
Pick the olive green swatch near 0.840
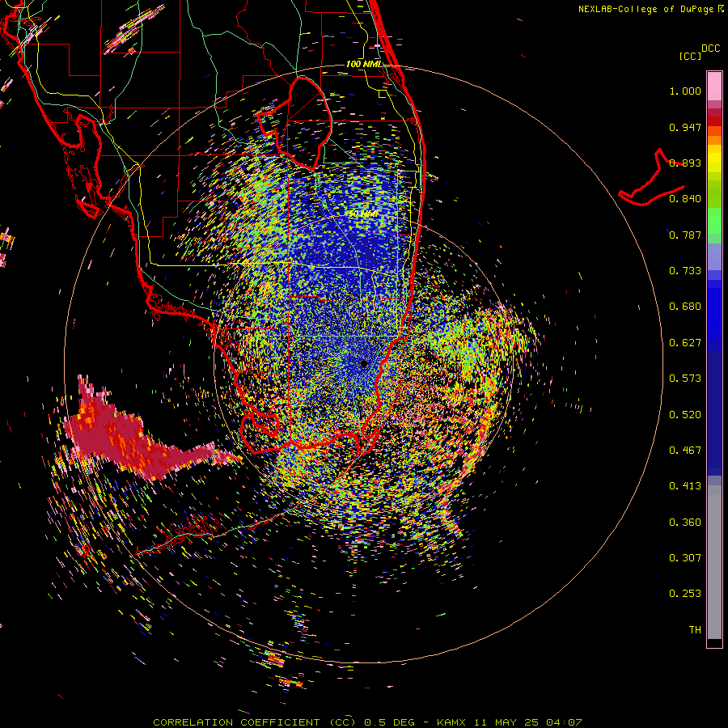pyautogui.click(x=714, y=194)
